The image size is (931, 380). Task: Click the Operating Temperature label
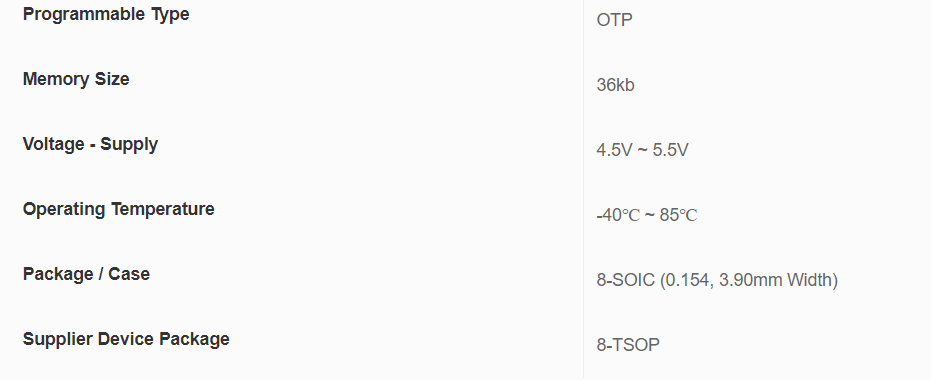point(119,210)
